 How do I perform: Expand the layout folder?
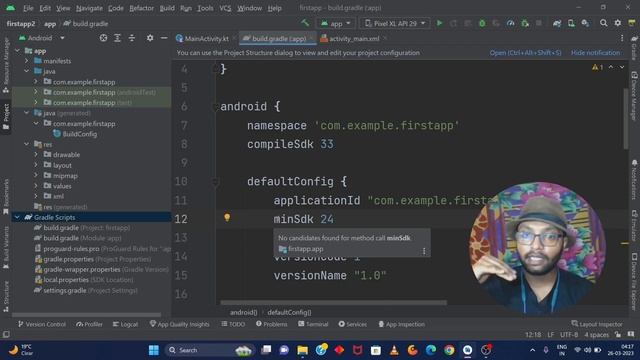tap(36, 165)
